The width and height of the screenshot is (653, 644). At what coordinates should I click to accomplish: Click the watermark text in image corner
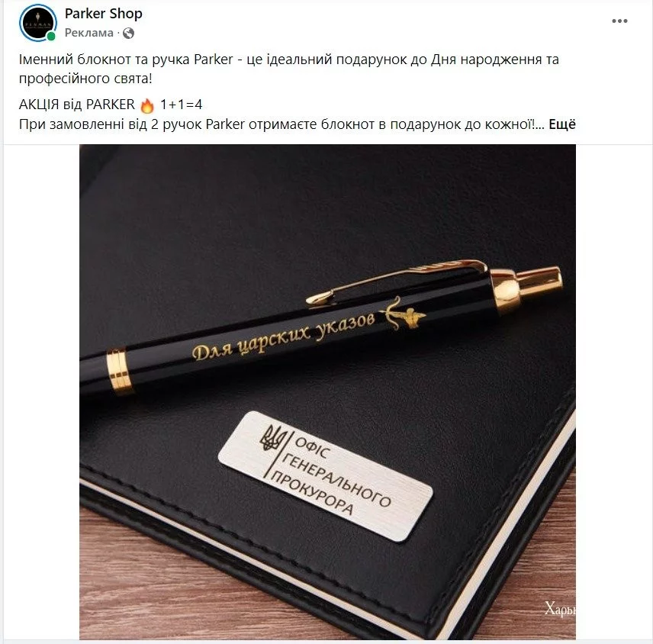pyautogui.click(x=560, y=609)
